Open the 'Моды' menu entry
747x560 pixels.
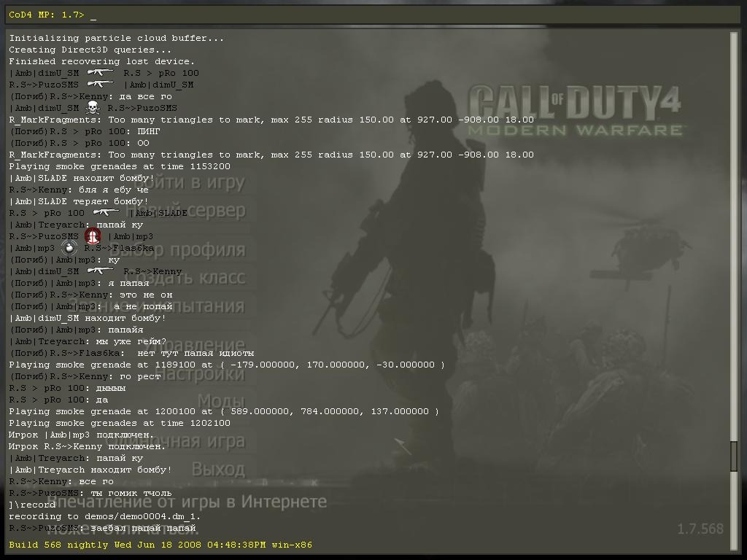[x=221, y=401]
